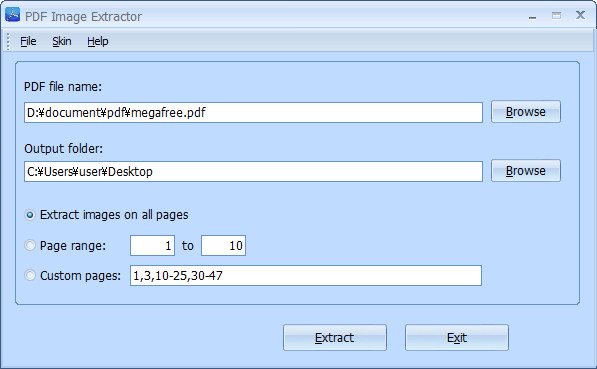Click the PDF Image Extractor app icon

(x=13, y=14)
